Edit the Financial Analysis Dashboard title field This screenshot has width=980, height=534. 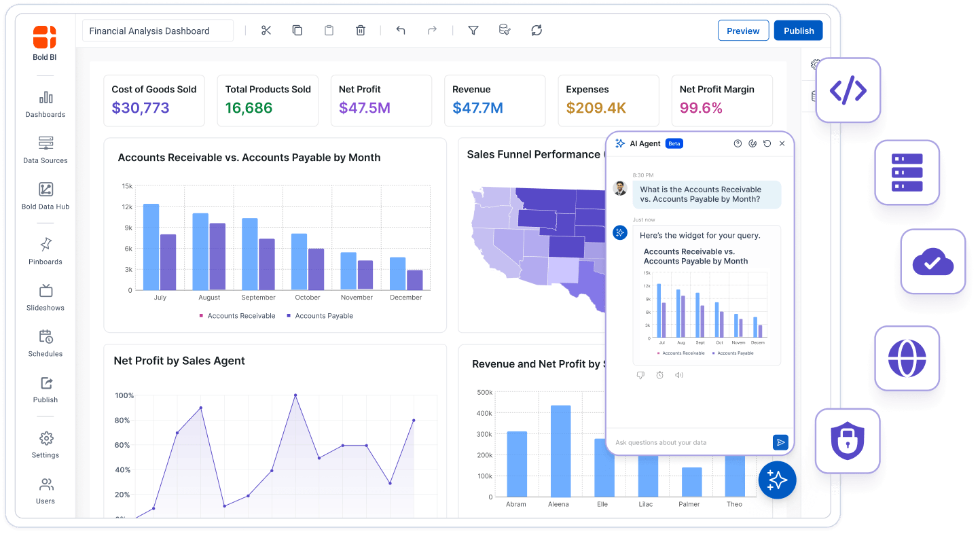[158, 31]
